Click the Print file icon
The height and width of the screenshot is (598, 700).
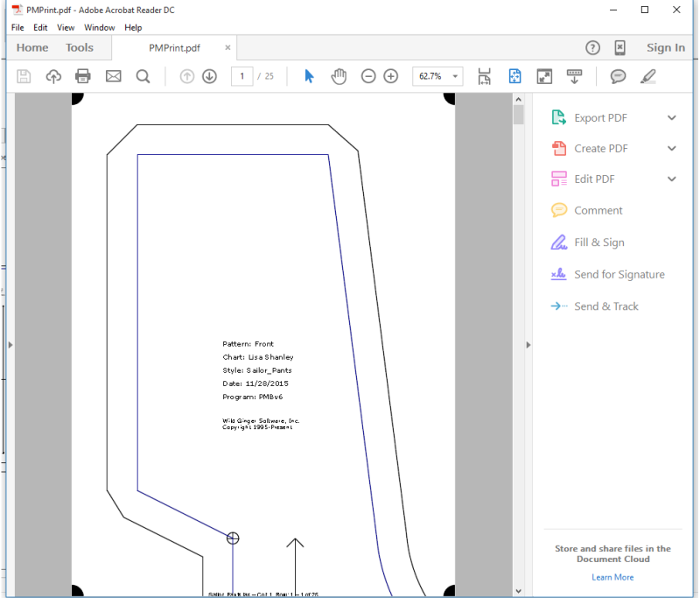(x=83, y=76)
